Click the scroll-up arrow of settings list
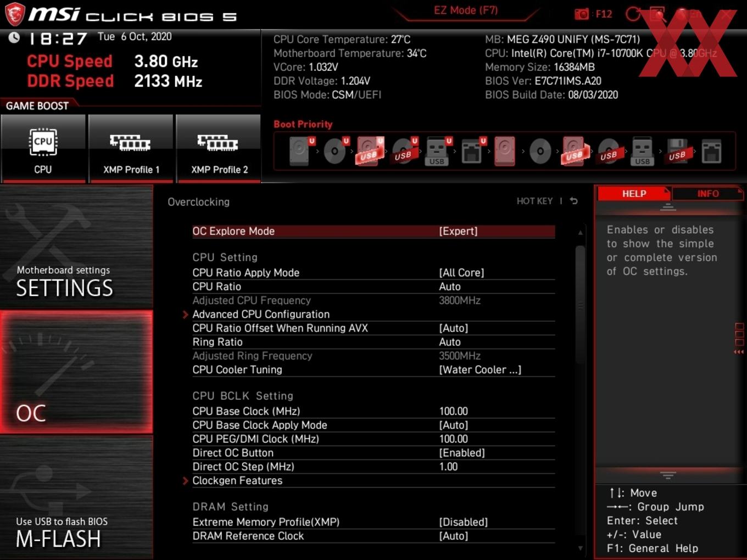 click(580, 233)
